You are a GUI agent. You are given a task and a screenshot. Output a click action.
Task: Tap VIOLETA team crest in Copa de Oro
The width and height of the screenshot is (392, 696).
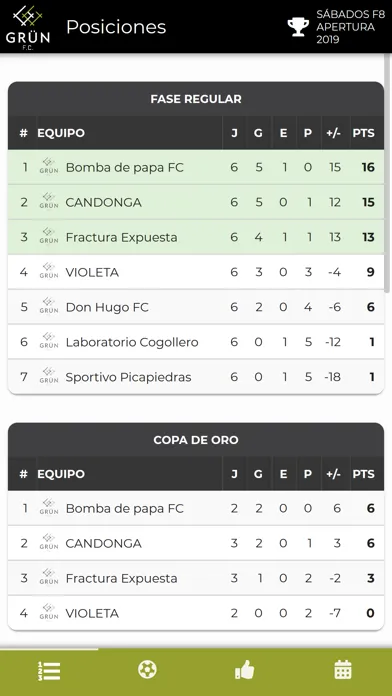pos(49,613)
